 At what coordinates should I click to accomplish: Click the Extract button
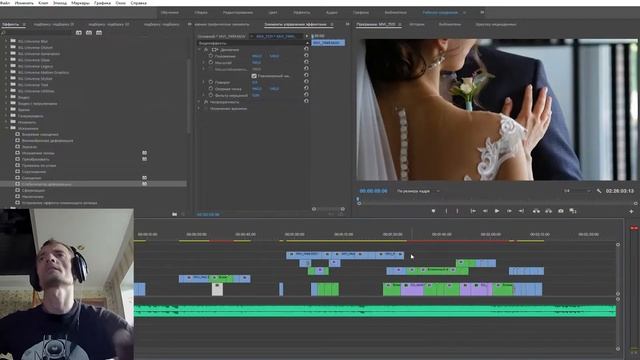(x=549, y=211)
